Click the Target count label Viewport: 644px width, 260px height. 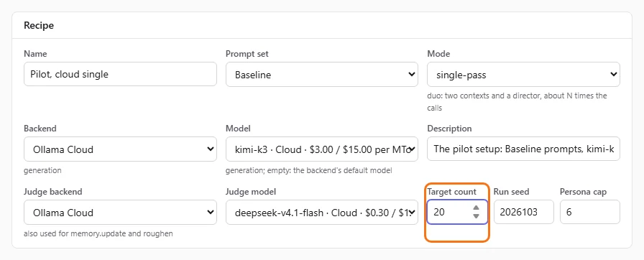(452, 192)
